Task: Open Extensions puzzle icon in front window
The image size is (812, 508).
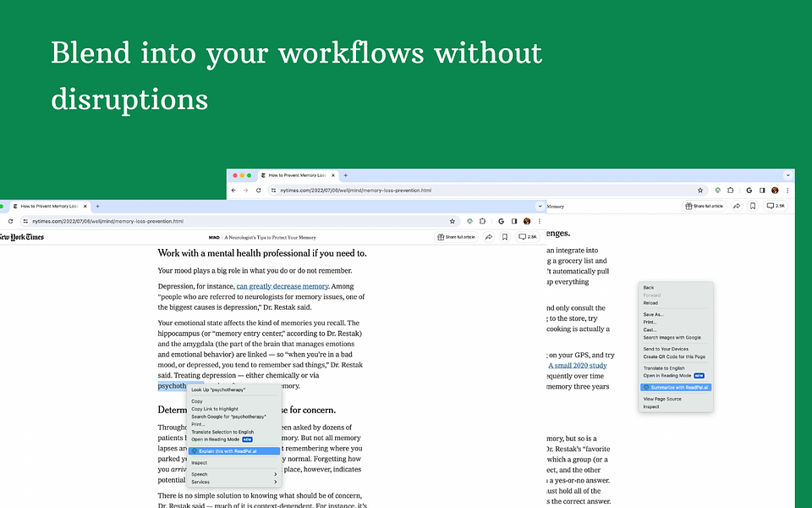Action: [x=482, y=221]
